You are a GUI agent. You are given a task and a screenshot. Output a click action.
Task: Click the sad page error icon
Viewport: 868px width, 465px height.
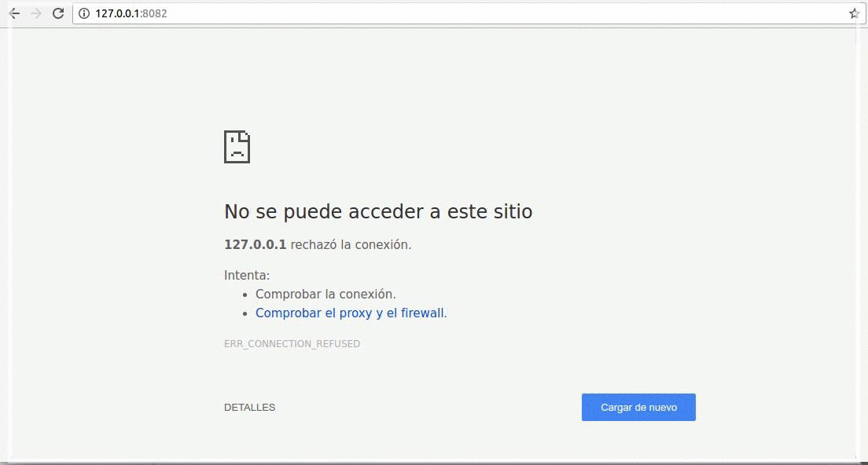[237, 147]
